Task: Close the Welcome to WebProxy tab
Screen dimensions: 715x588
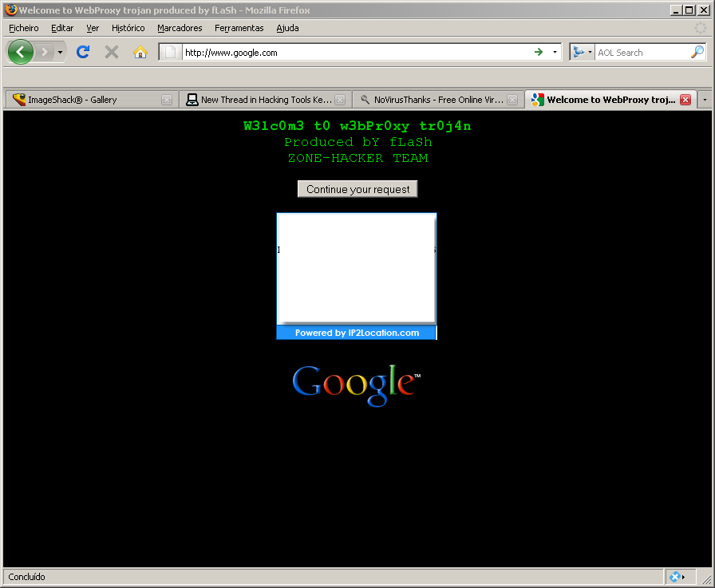Action: (685, 100)
